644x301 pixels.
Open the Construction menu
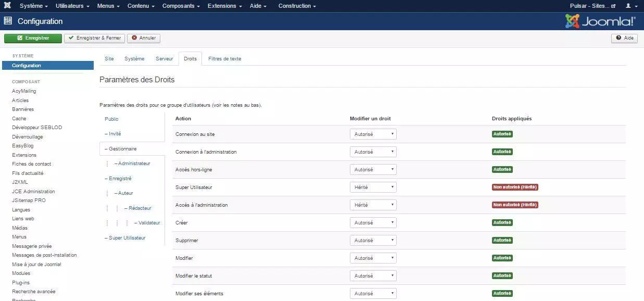[297, 6]
